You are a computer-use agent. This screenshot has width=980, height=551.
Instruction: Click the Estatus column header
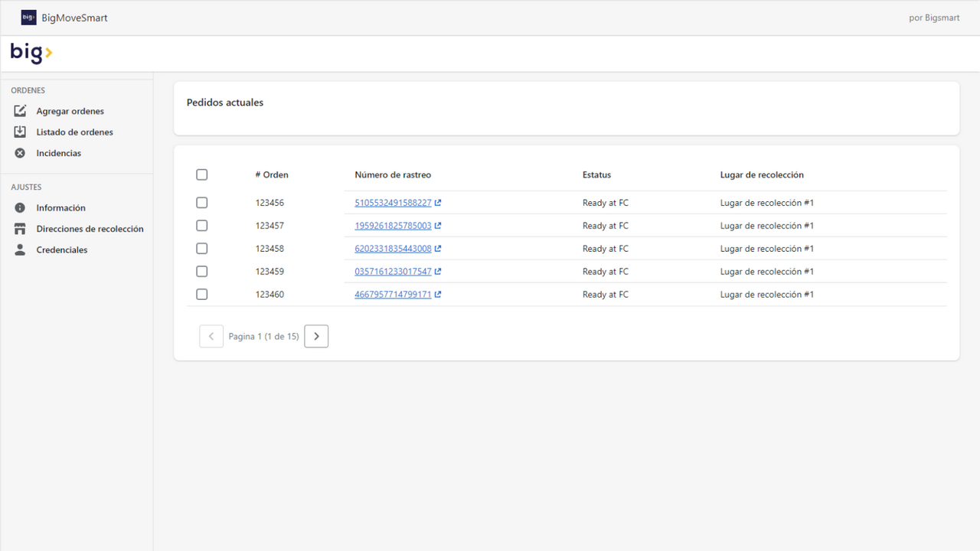(x=597, y=174)
